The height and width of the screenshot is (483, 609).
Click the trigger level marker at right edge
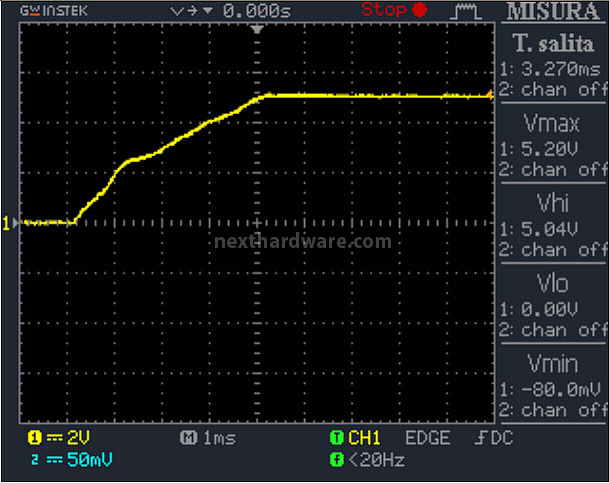click(490, 94)
